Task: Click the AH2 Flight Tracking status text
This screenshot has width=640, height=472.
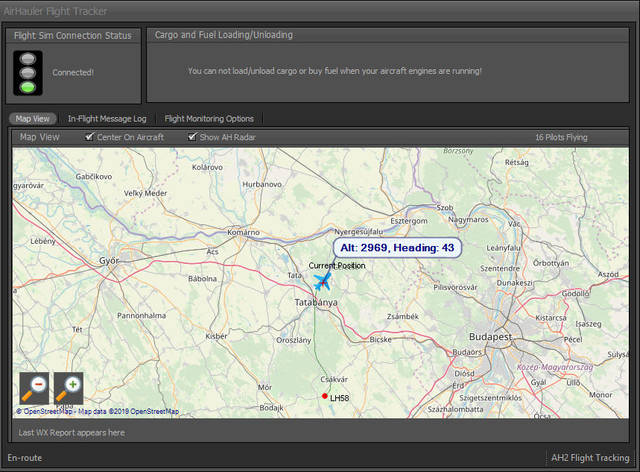Action: click(x=590, y=458)
